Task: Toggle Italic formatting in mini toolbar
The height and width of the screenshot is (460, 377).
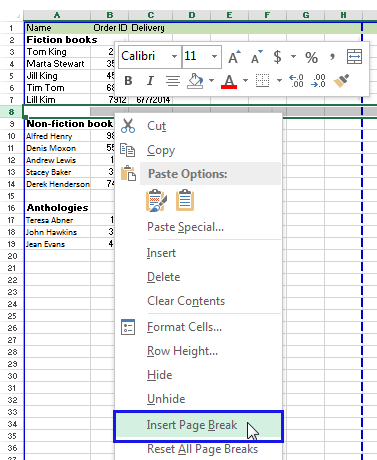Action: coord(150,81)
